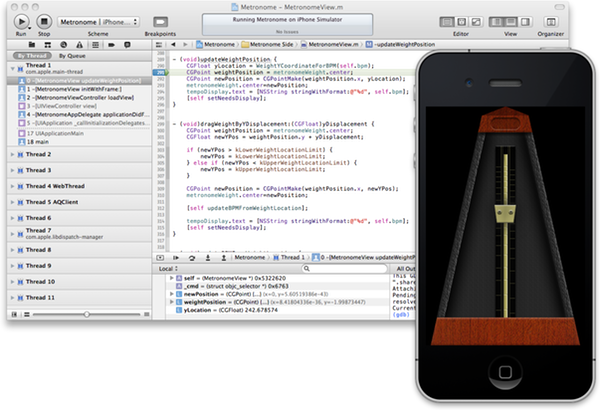
Task: Expand Thread 4 WebThread
Action: (x=11, y=186)
